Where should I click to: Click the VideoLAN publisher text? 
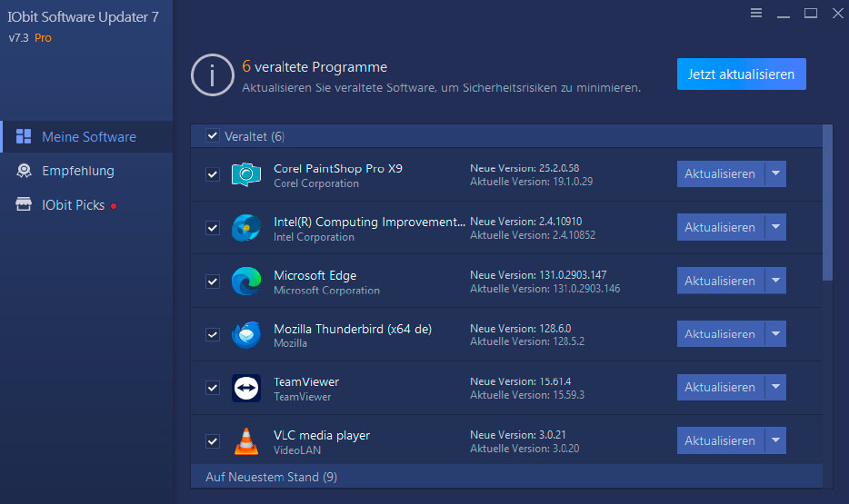coord(297,450)
